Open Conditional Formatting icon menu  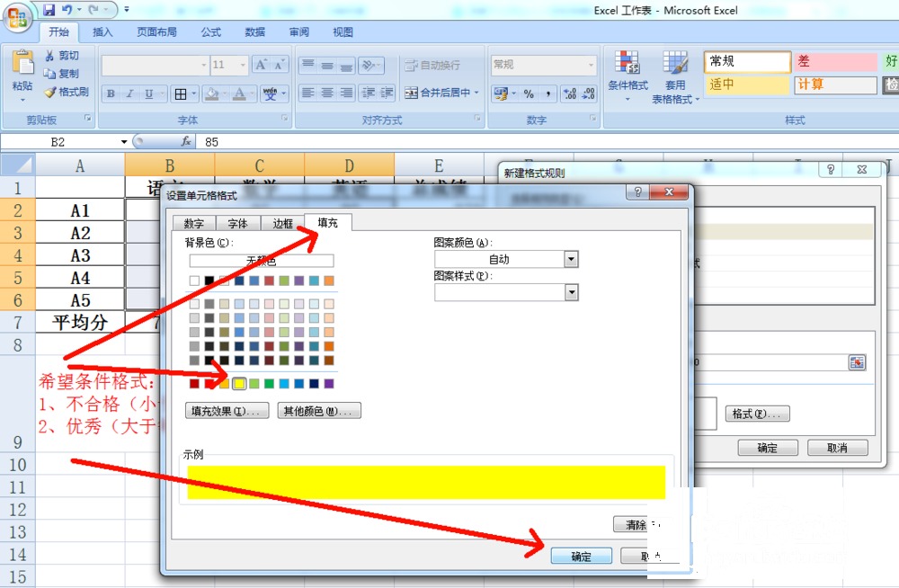628,62
